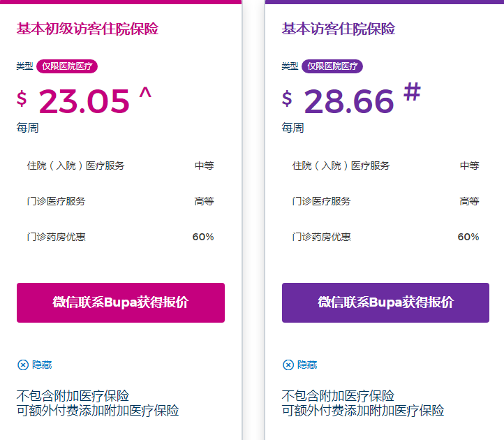Viewport: 504px width, 440px height.
Task: Click 可额外付费添加附加医疗保险 text in purple card
Action: [x=363, y=411]
